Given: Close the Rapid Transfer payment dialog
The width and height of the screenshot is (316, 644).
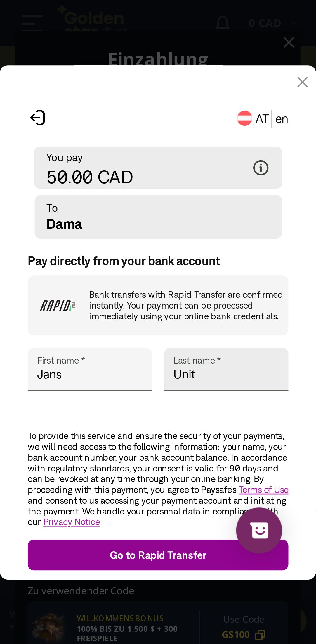Looking at the screenshot, I should coord(302,82).
